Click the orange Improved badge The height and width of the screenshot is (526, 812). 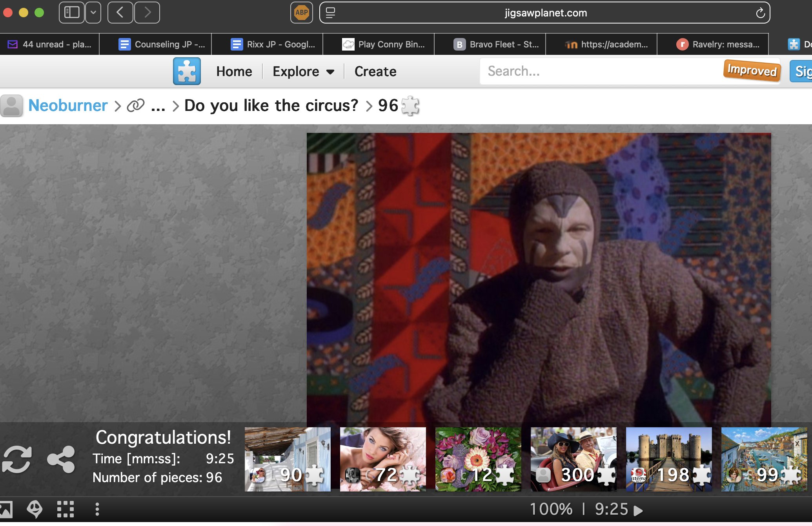tap(752, 70)
